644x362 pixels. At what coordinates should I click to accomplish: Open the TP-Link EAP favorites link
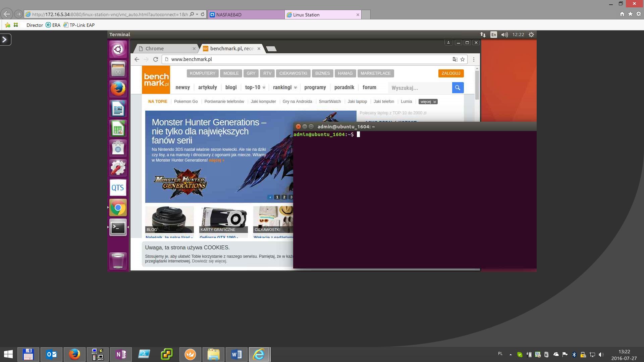(79, 25)
